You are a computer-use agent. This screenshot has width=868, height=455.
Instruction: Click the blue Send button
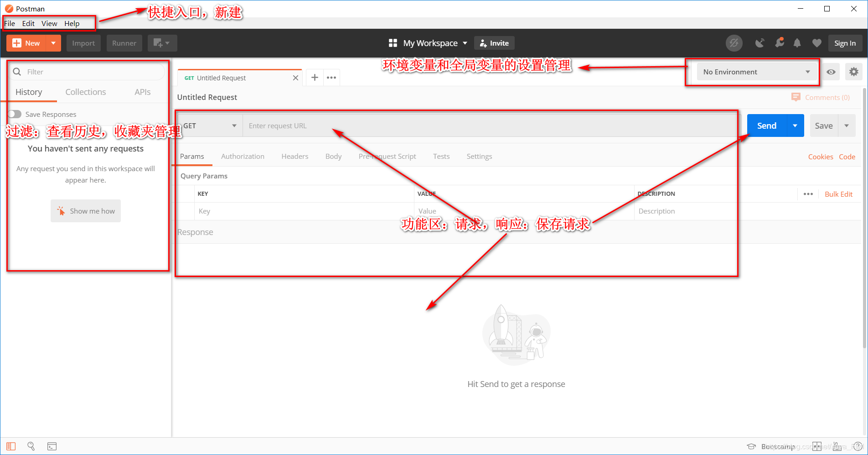pyautogui.click(x=767, y=126)
